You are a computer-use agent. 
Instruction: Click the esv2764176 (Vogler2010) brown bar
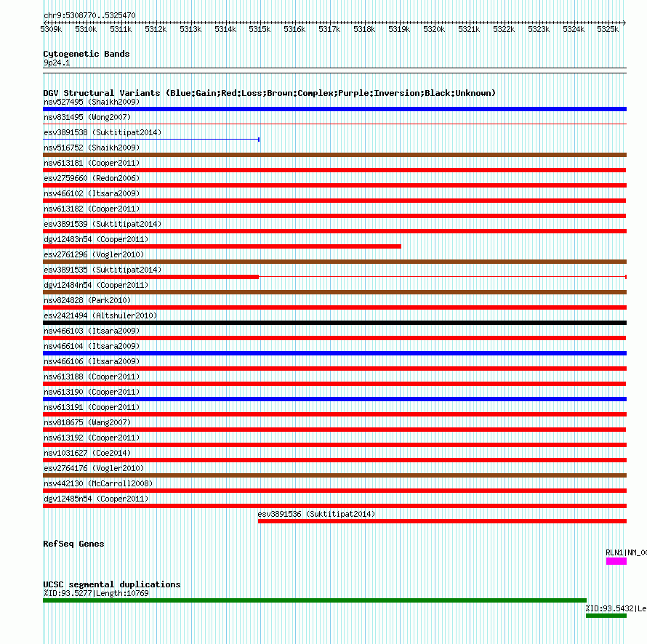[334, 475]
